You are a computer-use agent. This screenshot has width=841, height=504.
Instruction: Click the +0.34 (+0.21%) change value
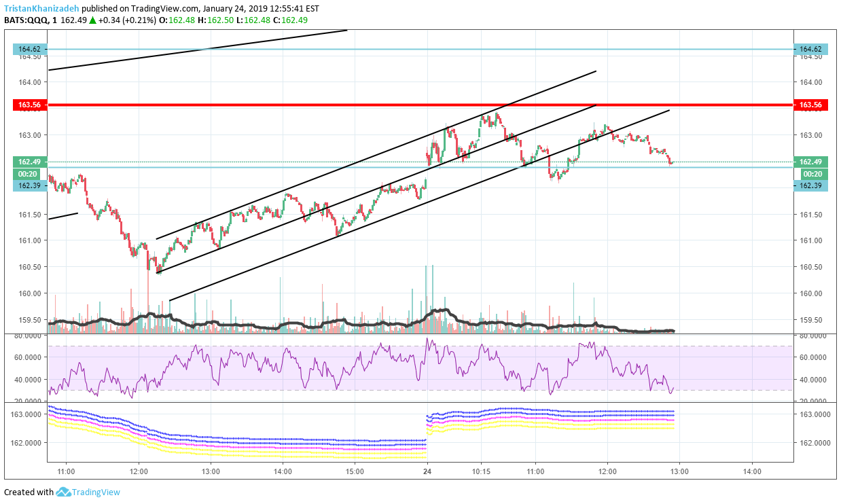127,20
